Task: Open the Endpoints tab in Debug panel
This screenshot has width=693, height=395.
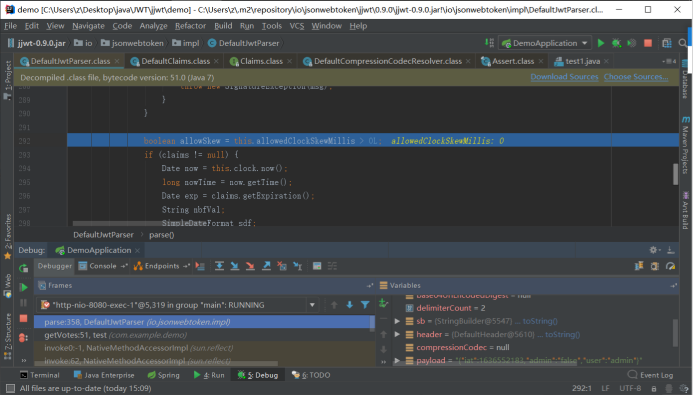Action: (x=162, y=266)
